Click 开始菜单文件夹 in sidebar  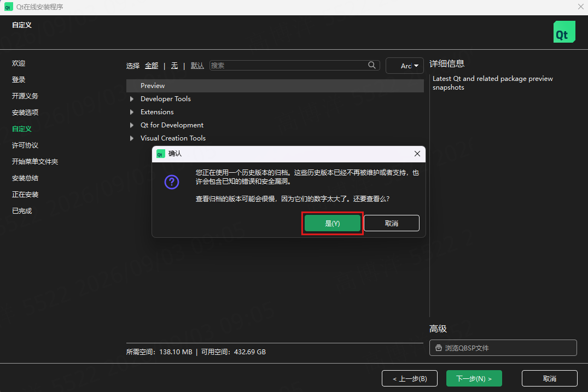[35, 161]
